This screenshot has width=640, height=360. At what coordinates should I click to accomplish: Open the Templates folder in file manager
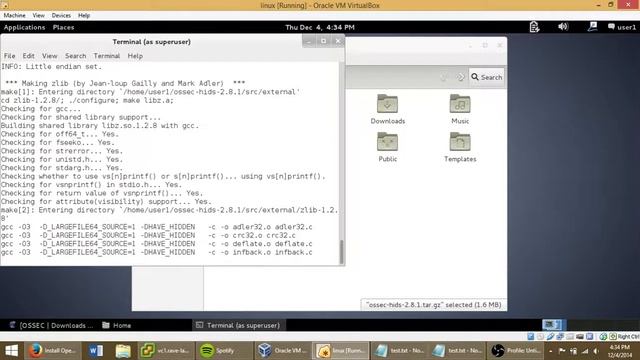click(460, 147)
